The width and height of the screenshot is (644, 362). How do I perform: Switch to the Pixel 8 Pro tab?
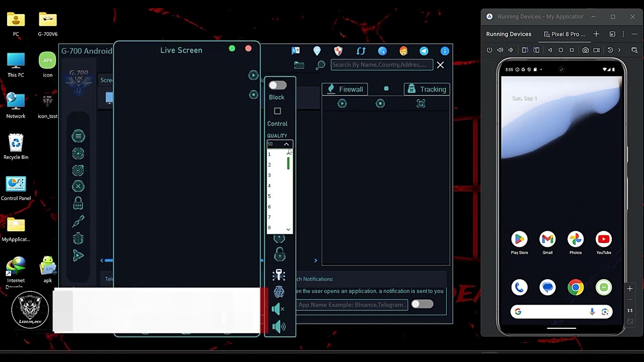coord(565,34)
